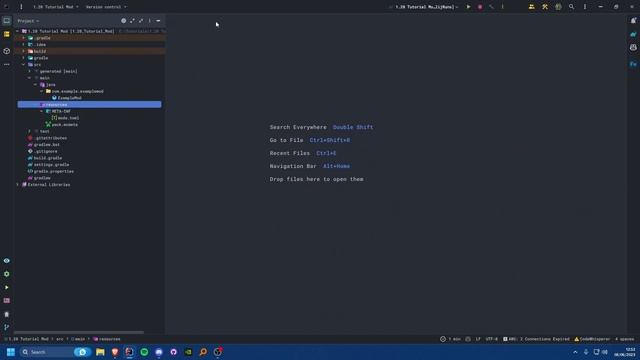Open gradlew.bat file
The width and height of the screenshot is (640, 360).
pyautogui.click(x=47, y=144)
